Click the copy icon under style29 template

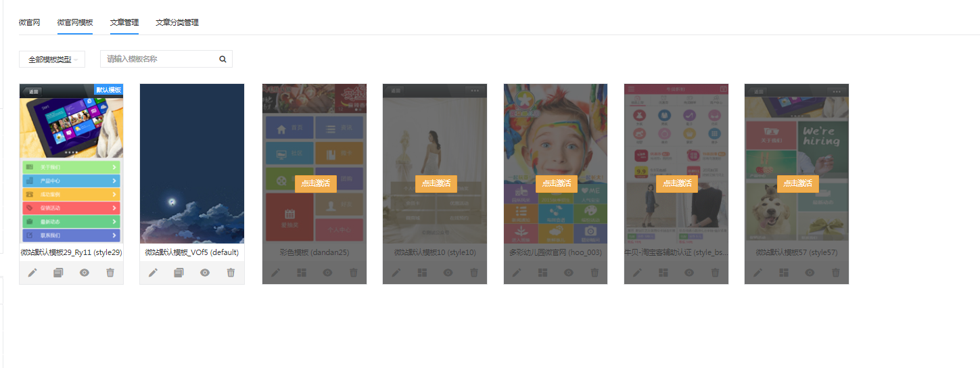pos(58,273)
